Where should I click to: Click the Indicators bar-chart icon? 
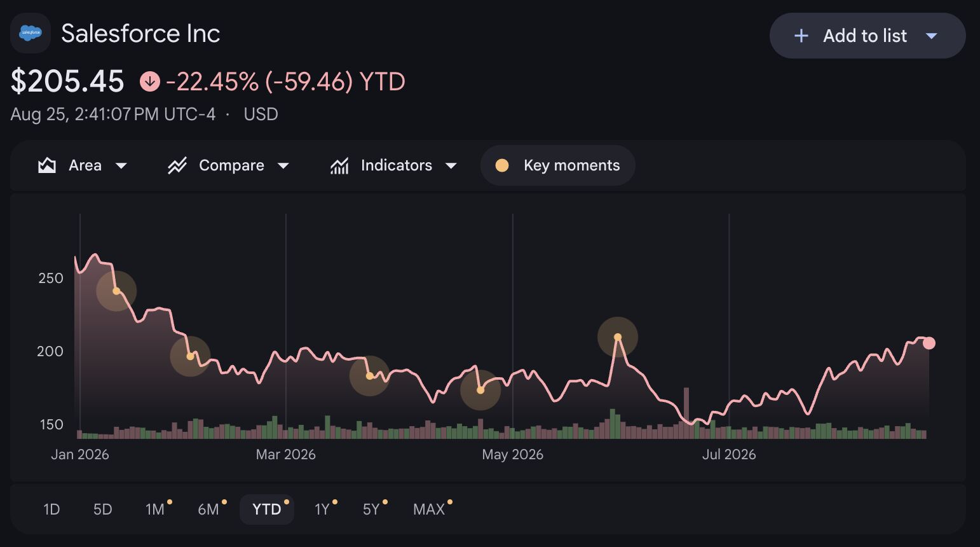[x=339, y=165]
